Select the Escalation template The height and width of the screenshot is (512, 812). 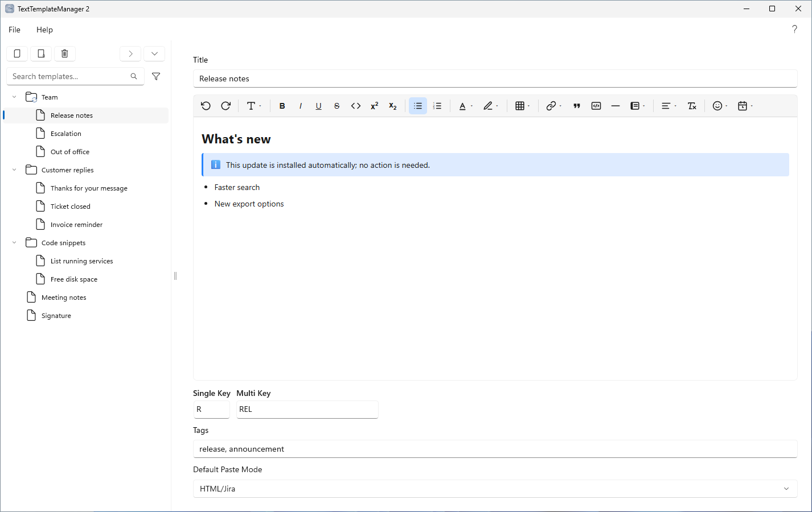click(86, 134)
